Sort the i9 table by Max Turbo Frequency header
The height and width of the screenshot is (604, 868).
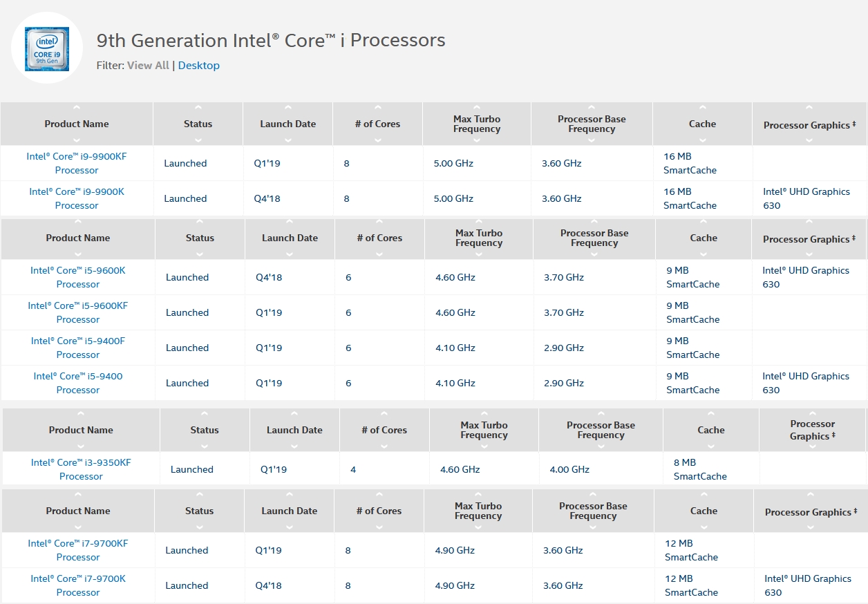coord(477,124)
